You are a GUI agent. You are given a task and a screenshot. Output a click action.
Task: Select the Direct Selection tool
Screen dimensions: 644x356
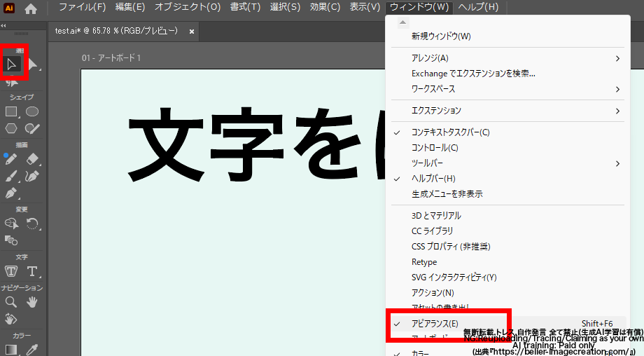(33, 64)
